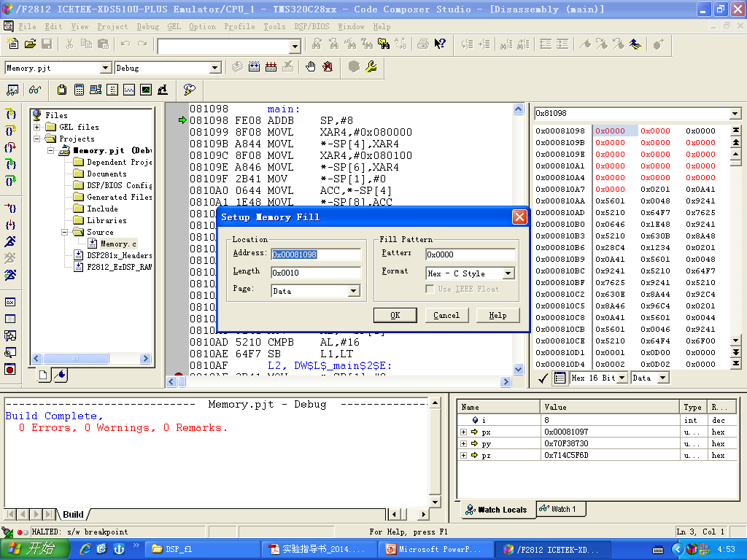Image resolution: width=747 pixels, height=560 pixels.
Task: Click the Length field showing 0x0010
Action: coord(316,273)
